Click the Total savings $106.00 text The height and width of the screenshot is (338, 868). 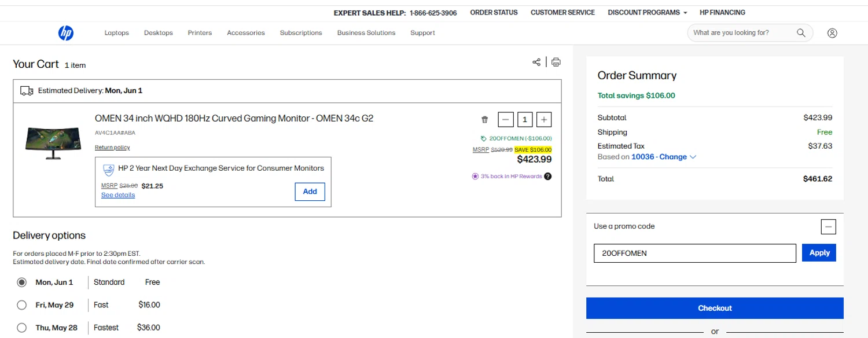point(636,95)
